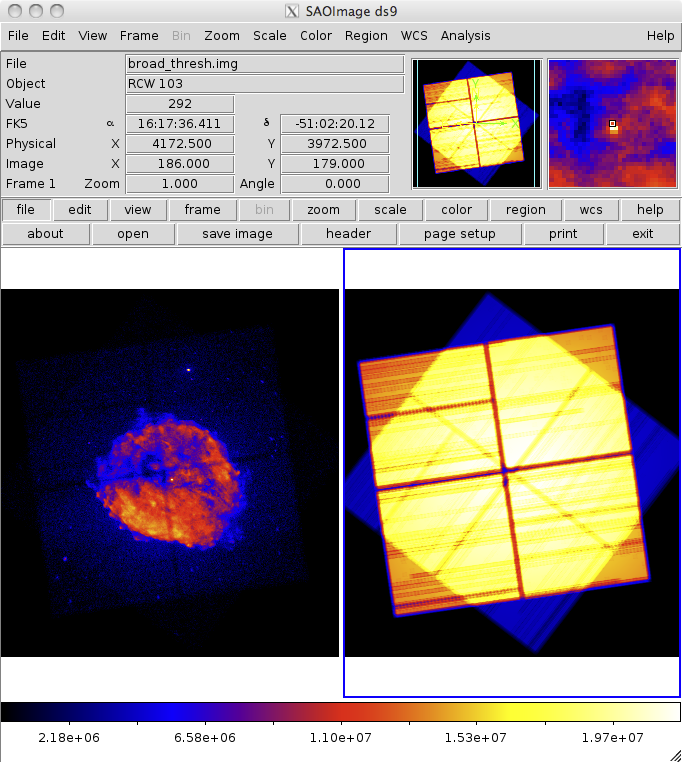Screen dimensions: 682x762
Task: Click the 'print' button
Action: (563, 234)
